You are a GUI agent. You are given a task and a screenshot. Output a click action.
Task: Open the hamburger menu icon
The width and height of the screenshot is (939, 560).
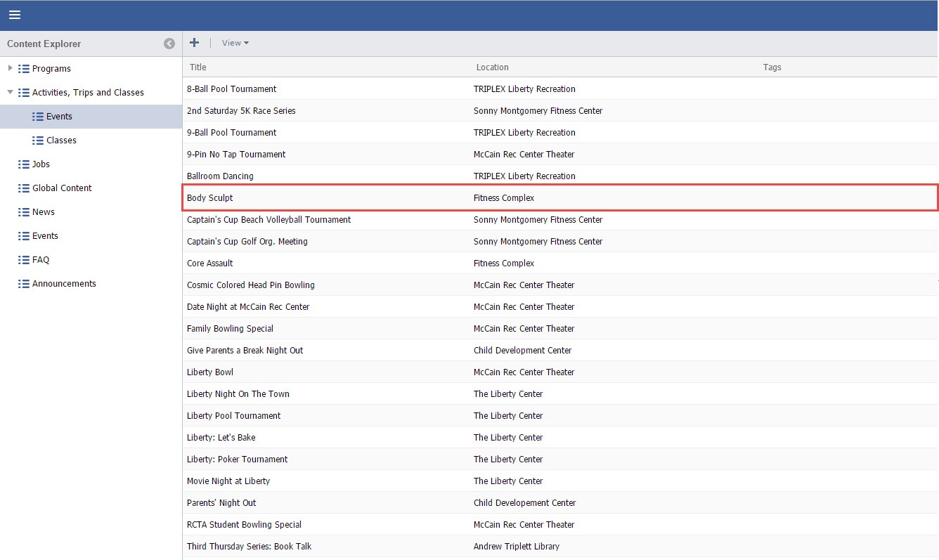coord(14,15)
